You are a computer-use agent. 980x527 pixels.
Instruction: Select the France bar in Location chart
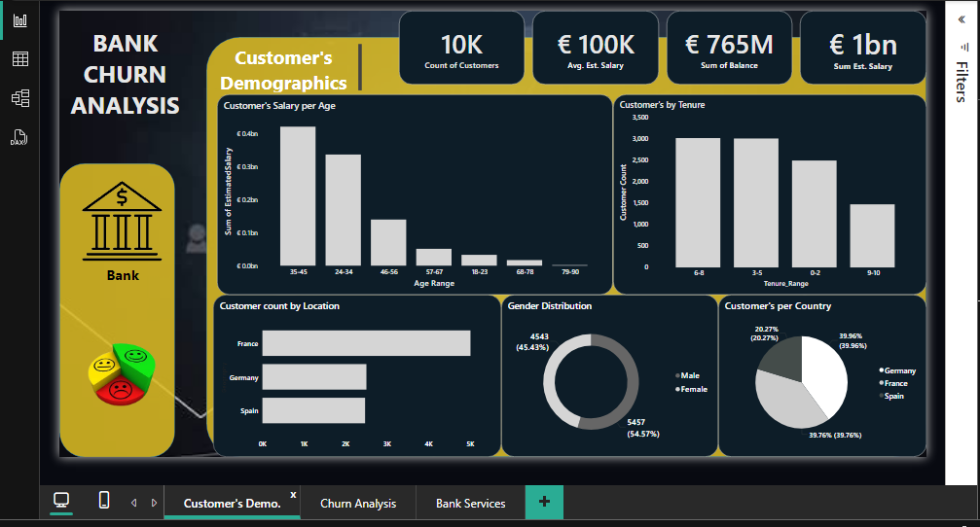[366, 343]
